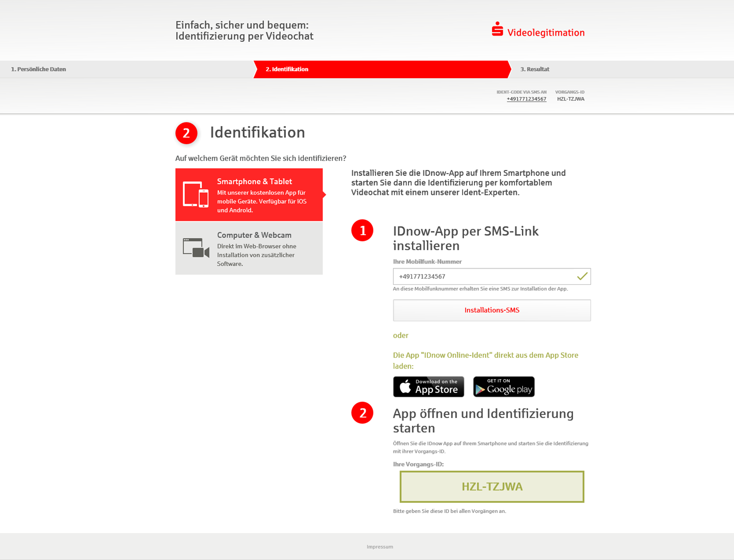Open the Apple App Store badge
This screenshot has width=734, height=560.
(x=429, y=387)
